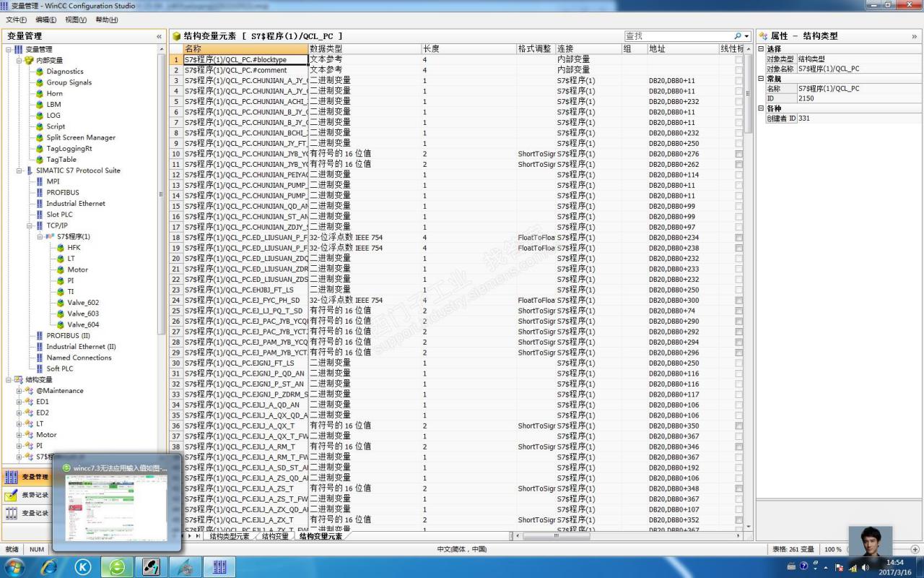Viewport: 924px width, 578px height.
Task: Open the search options dropdown arrow
Action: point(746,36)
